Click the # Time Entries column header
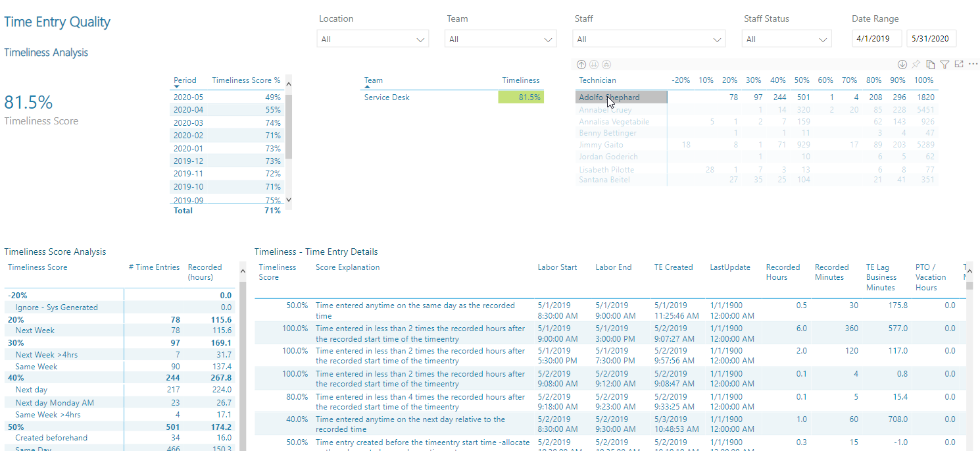 click(x=154, y=267)
